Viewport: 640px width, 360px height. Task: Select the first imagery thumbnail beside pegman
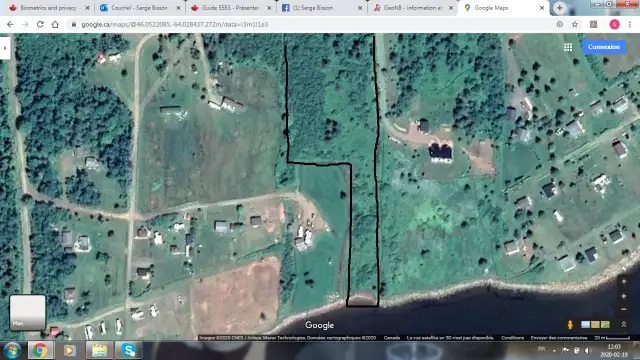coord(585,324)
